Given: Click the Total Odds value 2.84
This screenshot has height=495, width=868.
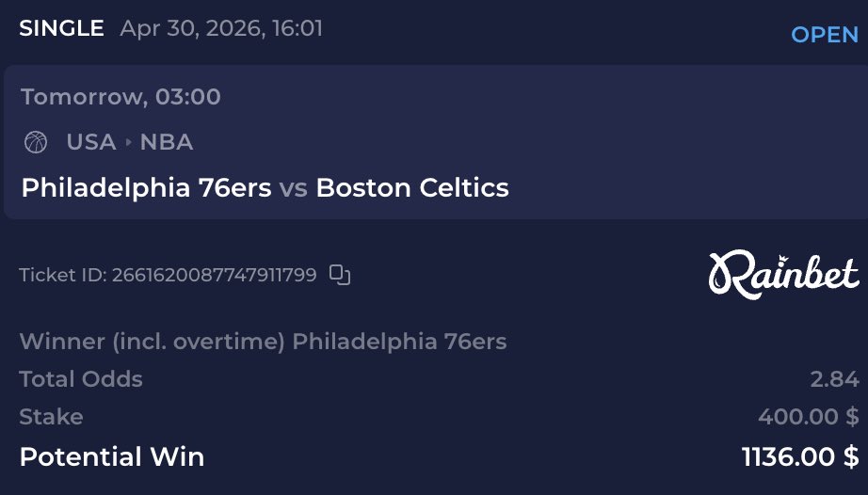Looking at the screenshot, I should pos(835,379).
